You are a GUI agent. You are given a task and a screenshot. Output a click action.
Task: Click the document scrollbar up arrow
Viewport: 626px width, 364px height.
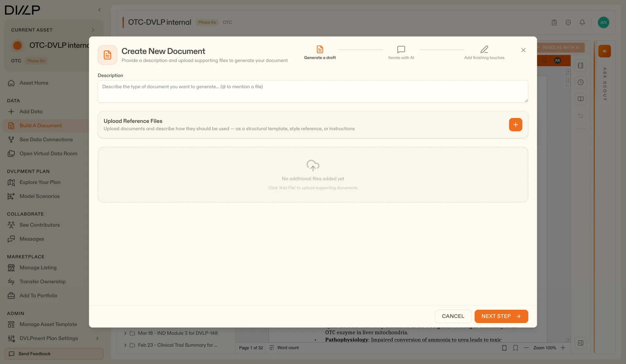tap(568, 71)
